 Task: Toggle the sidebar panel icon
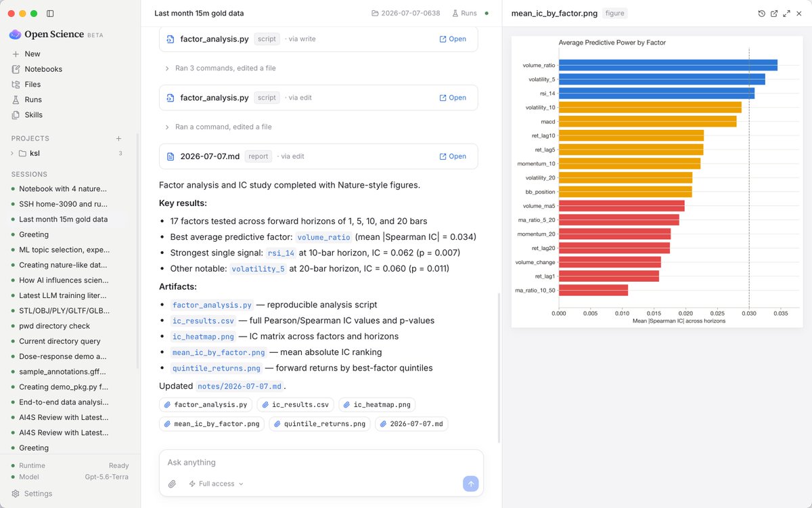(x=51, y=14)
